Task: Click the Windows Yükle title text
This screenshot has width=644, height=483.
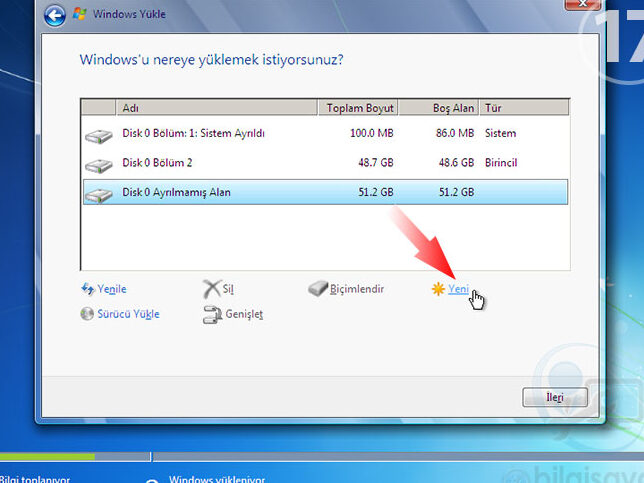Action: (x=129, y=14)
